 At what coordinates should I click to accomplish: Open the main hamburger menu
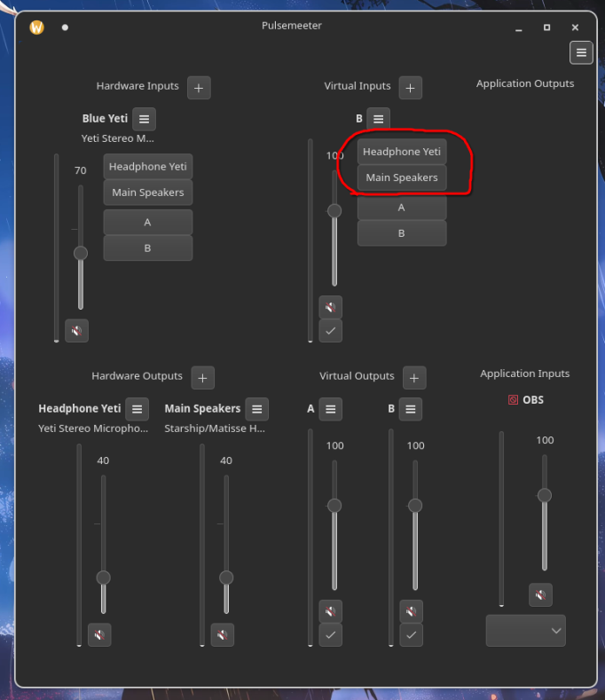click(581, 52)
